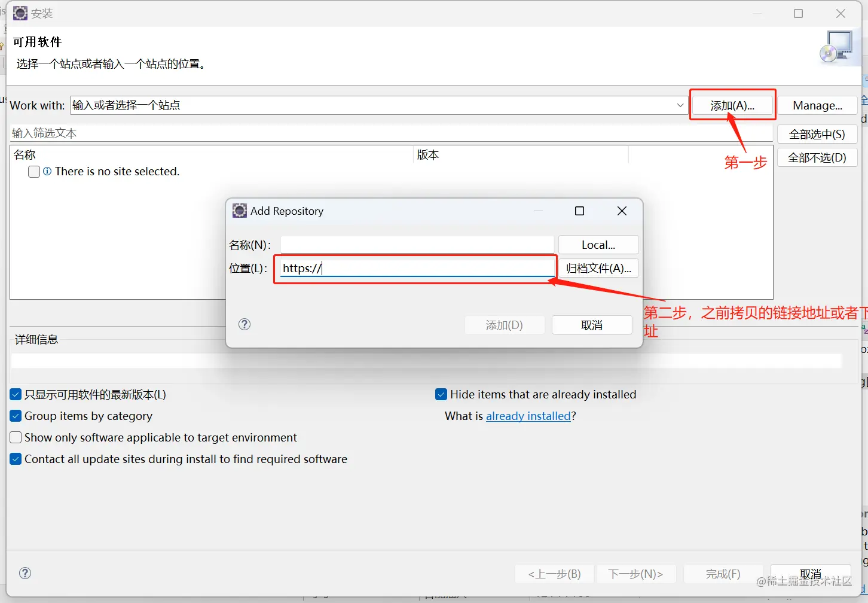The height and width of the screenshot is (603, 868).
Task: Close the Add Repository dialog
Action: tap(622, 211)
